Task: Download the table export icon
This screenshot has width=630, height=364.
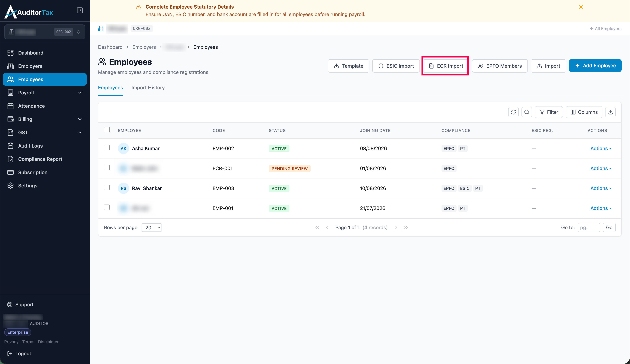Action: pos(610,112)
